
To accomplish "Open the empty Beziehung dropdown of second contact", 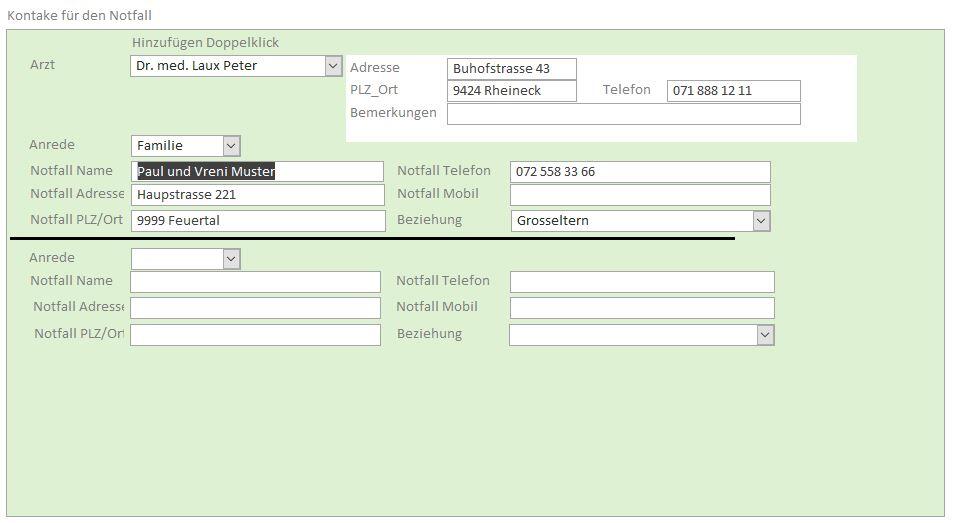I will [x=765, y=335].
